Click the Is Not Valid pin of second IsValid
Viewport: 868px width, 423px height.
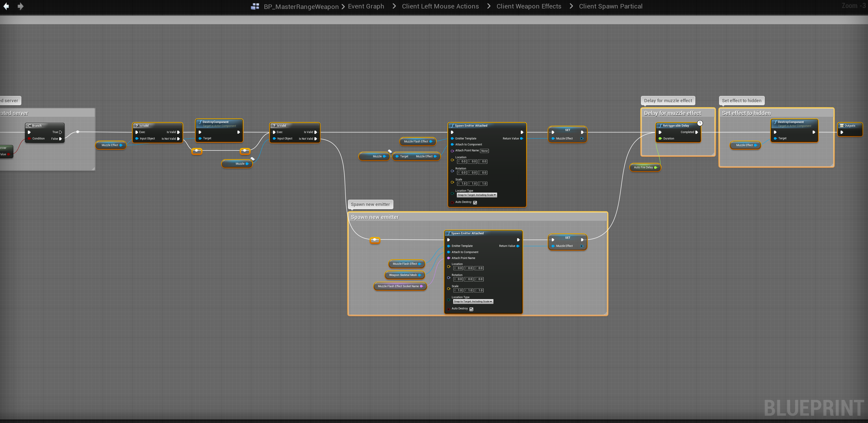click(316, 139)
